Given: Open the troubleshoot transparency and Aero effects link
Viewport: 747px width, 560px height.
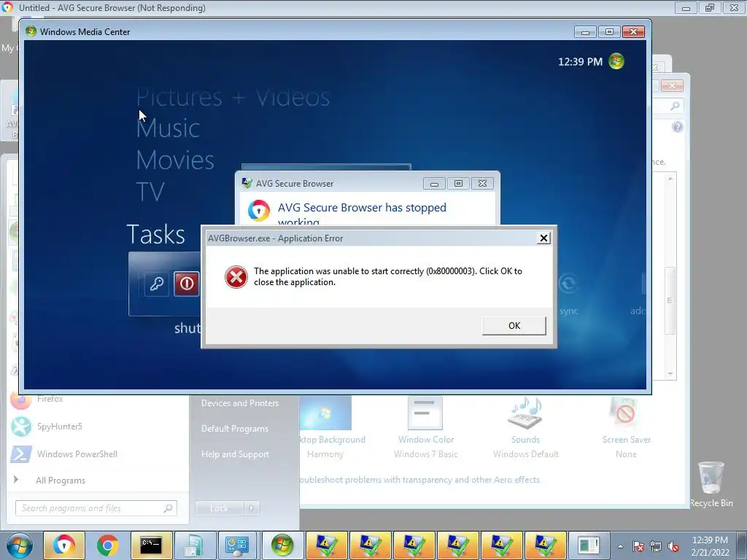Looking at the screenshot, I should coord(419,480).
